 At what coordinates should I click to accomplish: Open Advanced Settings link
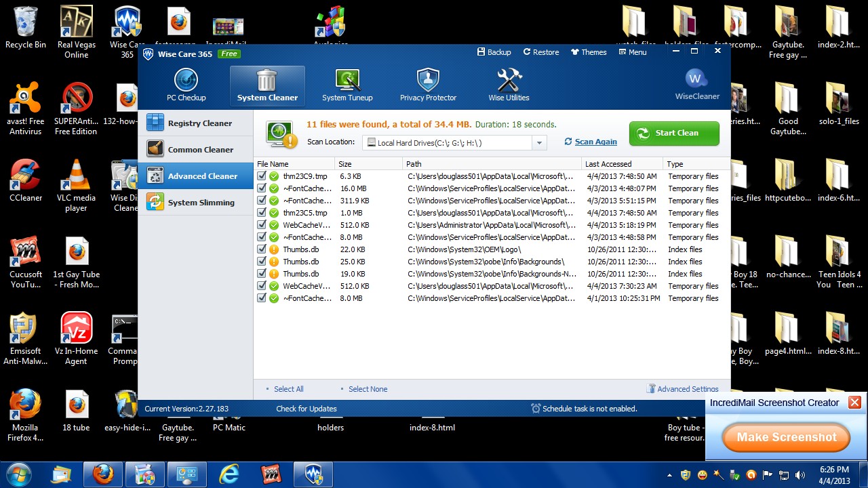point(683,389)
